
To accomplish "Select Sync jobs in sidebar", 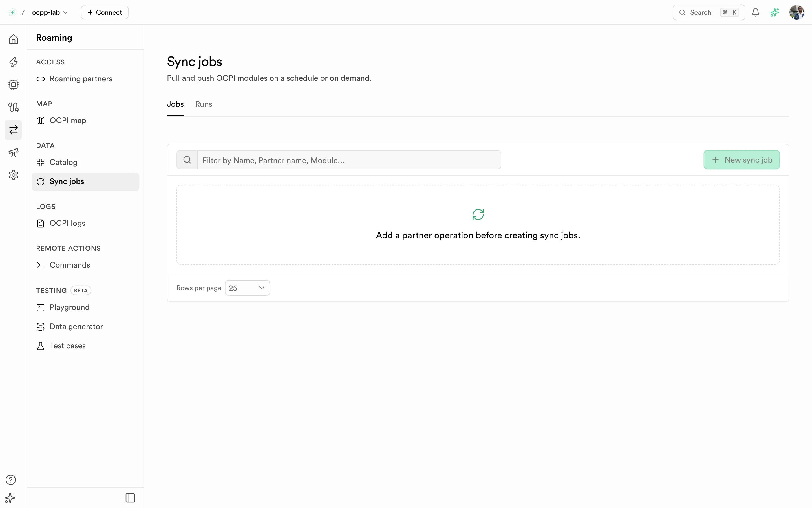I will click(x=85, y=182).
